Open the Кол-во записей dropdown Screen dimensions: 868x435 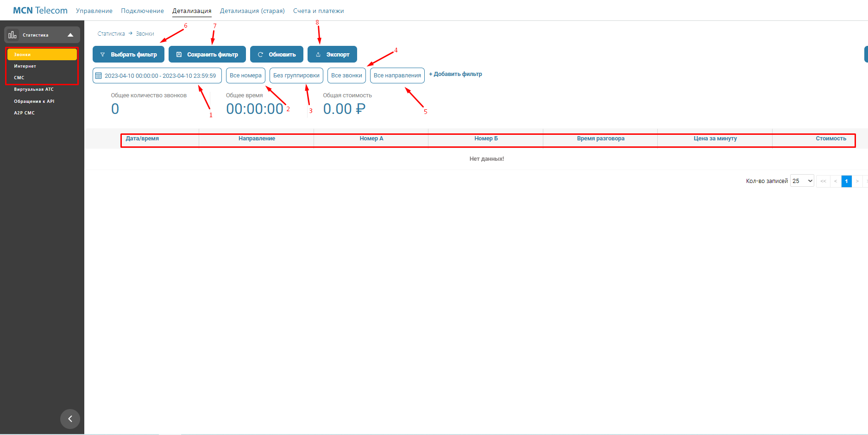(x=802, y=181)
